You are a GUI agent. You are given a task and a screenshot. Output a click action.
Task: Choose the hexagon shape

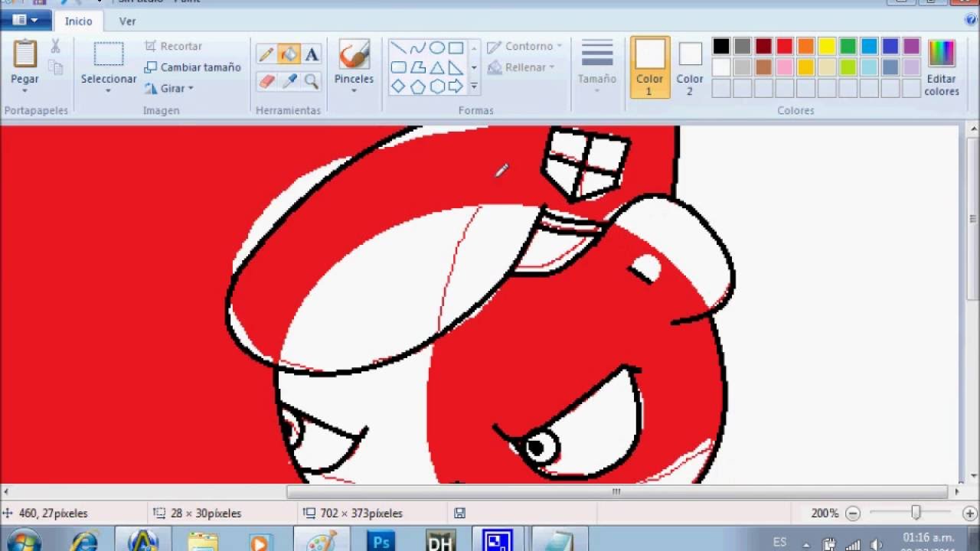(436, 86)
